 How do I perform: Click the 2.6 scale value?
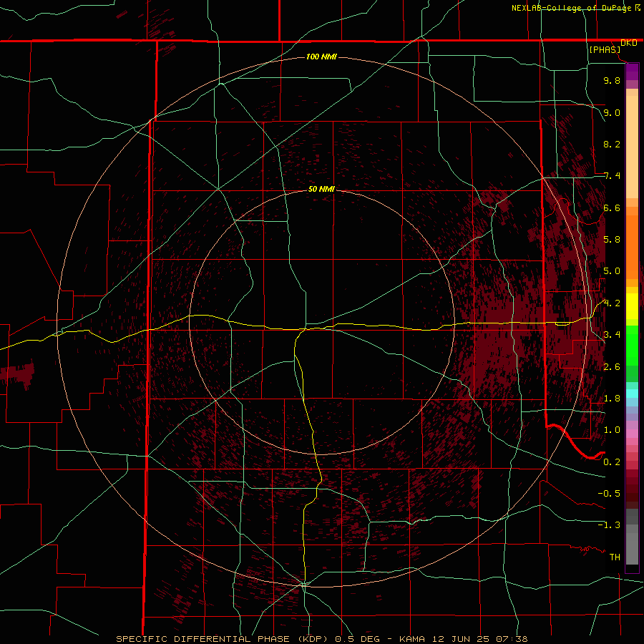tap(612, 367)
